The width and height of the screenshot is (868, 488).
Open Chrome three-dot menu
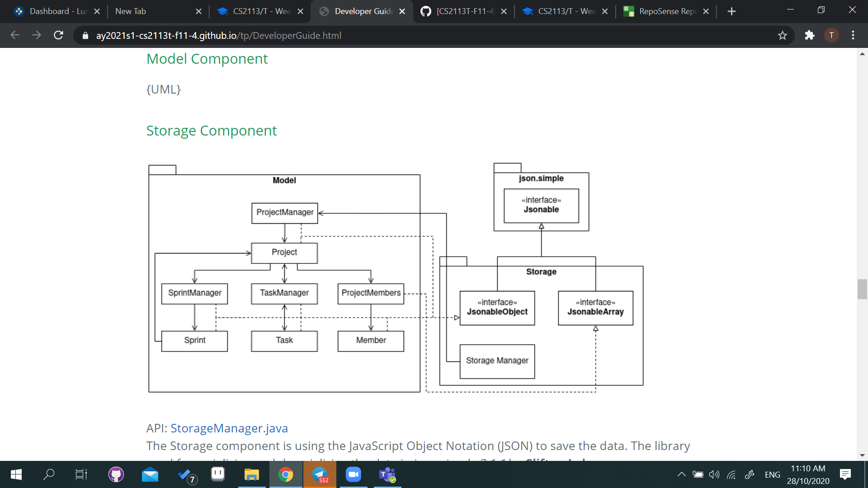(853, 35)
